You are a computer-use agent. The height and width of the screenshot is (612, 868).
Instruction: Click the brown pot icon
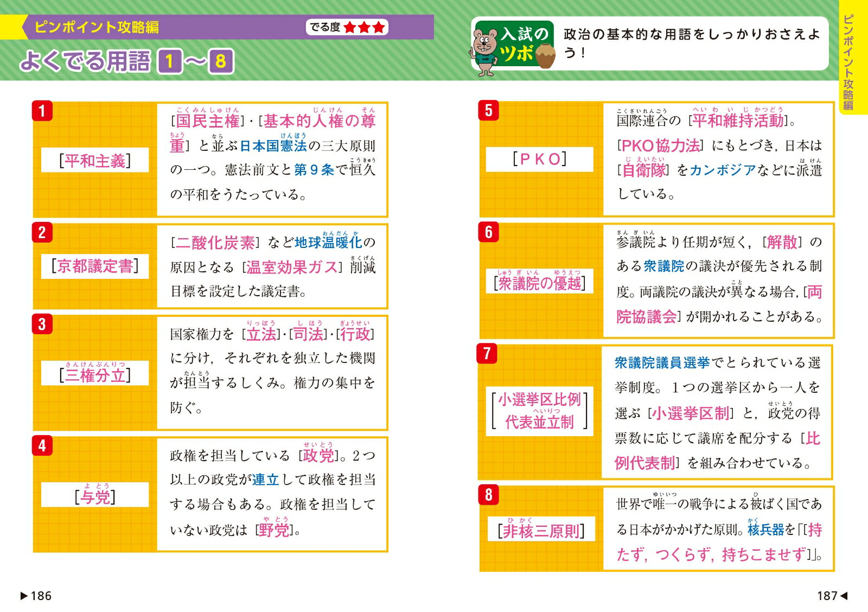pyautogui.click(x=544, y=55)
